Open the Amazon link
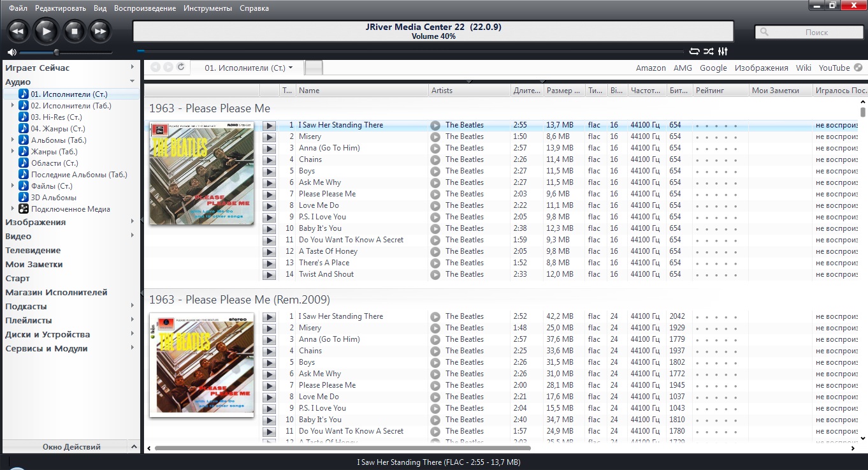The image size is (868, 470). [651, 68]
